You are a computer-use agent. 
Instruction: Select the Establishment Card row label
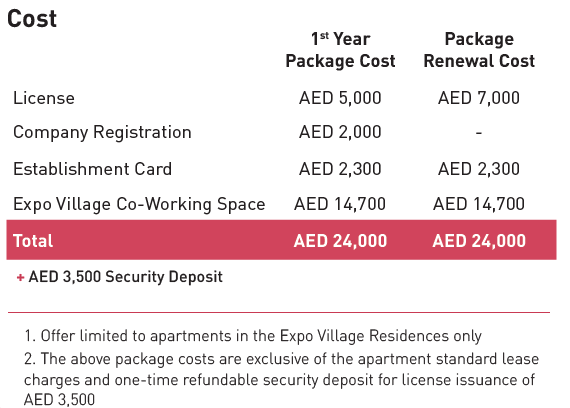click(x=93, y=169)
